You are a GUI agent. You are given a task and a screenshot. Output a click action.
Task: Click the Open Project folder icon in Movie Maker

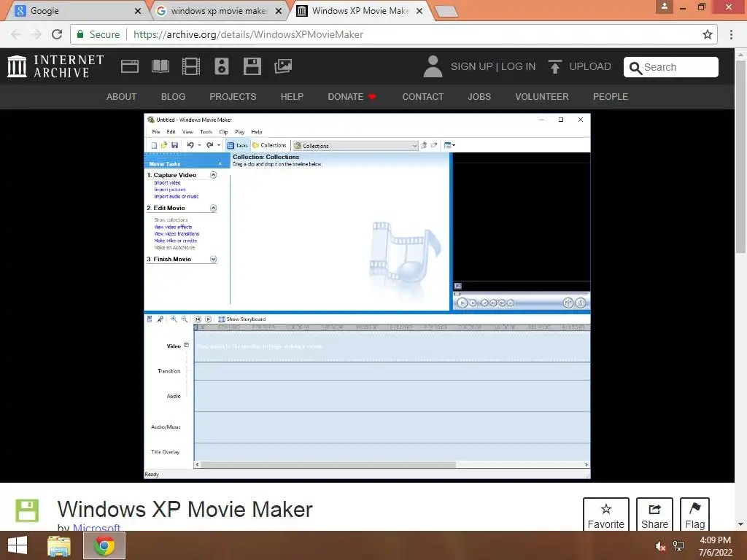164,145
